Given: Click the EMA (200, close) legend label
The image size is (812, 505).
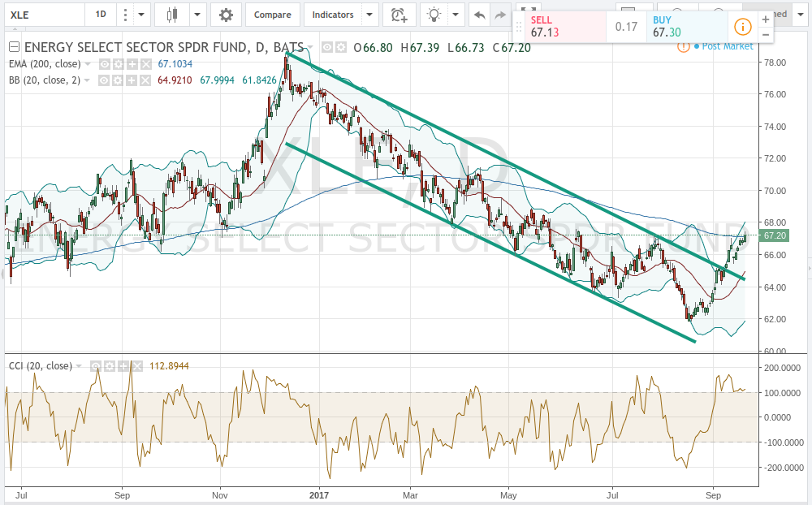Looking at the screenshot, I should tap(45, 64).
